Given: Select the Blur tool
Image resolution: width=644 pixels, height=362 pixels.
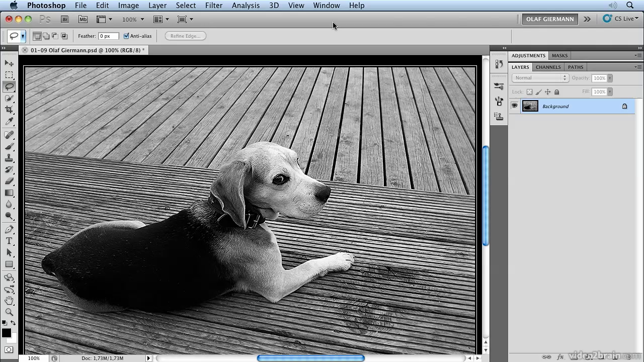Looking at the screenshot, I should [9, 204].
